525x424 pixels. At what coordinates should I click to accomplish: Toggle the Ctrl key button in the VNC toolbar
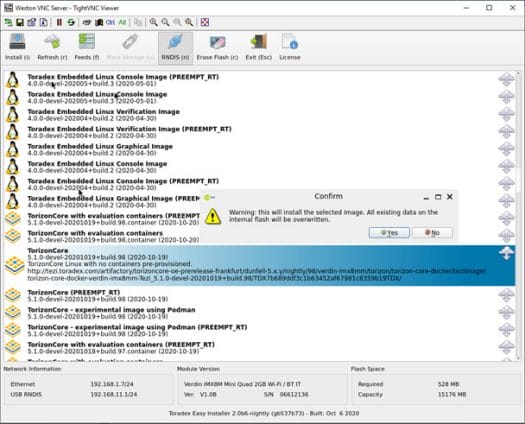click(110, 22)
